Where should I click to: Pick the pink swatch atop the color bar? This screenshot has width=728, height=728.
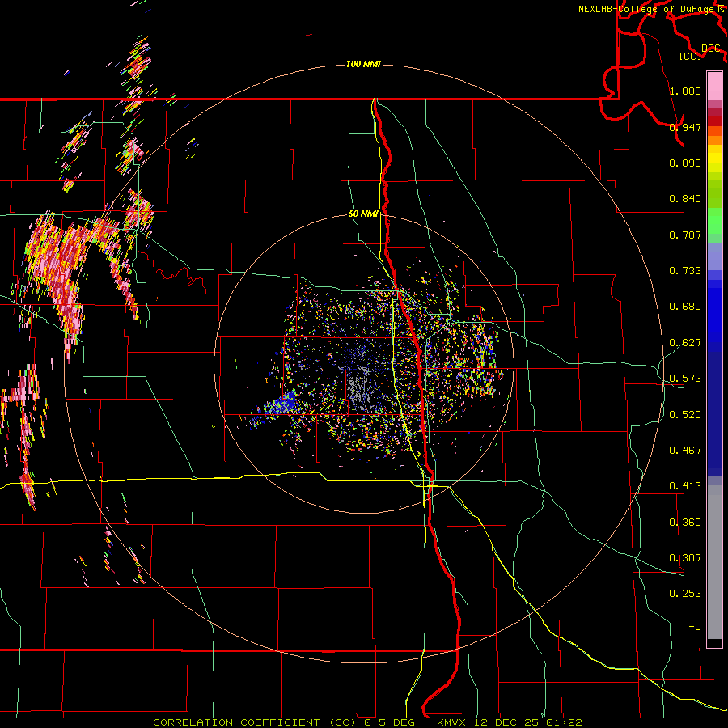(714, 86)
